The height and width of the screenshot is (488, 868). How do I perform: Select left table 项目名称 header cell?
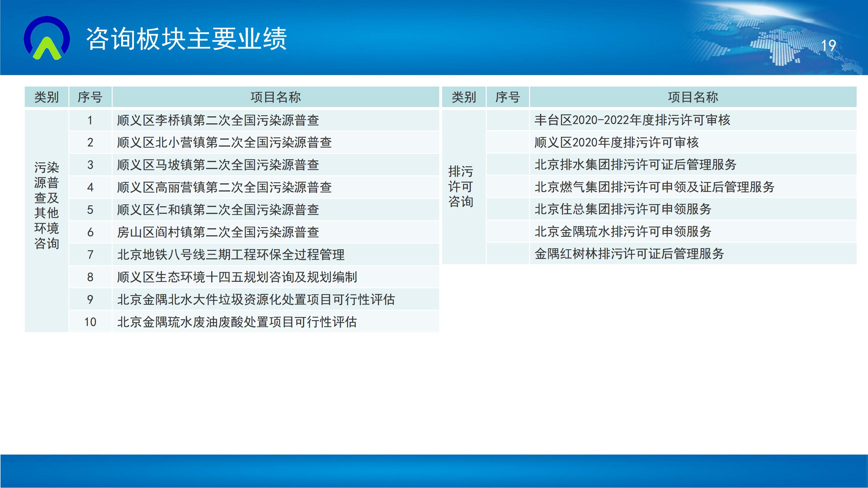(275, 97)
